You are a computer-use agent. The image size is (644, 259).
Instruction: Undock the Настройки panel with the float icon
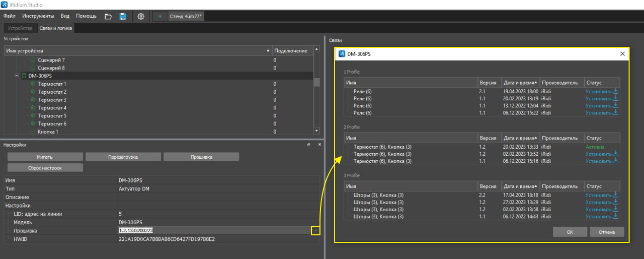(309, 145)
